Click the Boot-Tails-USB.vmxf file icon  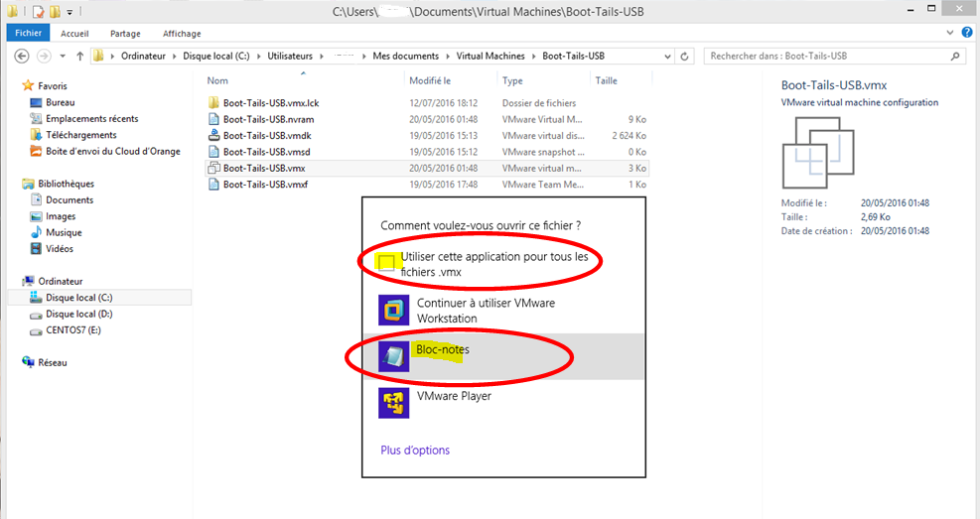tap(213, 184)
